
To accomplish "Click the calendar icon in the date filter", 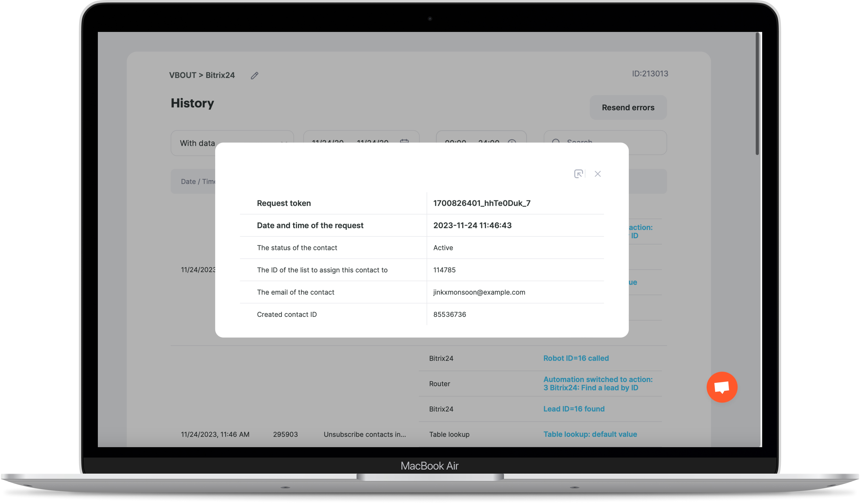I will 404,141.
